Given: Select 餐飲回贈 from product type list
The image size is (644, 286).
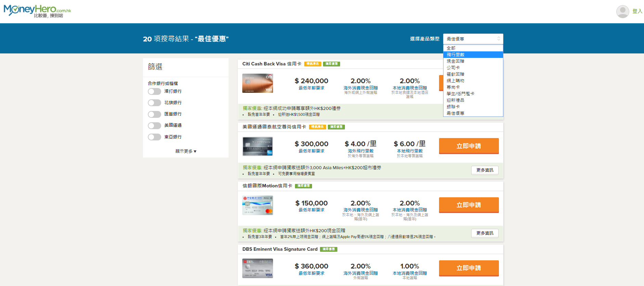Looking at the screenshot, I should [x=473, y=74].
